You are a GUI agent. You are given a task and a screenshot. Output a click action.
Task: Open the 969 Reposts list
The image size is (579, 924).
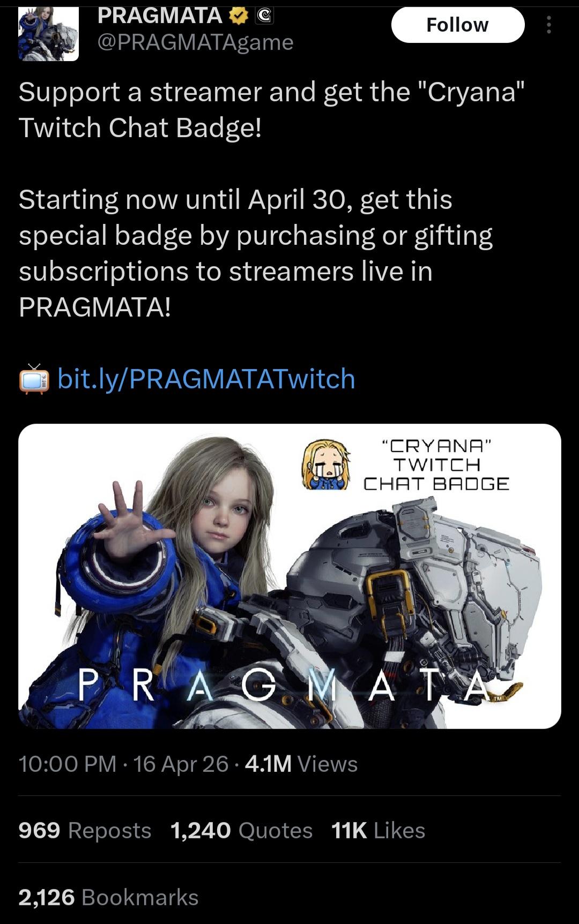(x=85, y=830)
